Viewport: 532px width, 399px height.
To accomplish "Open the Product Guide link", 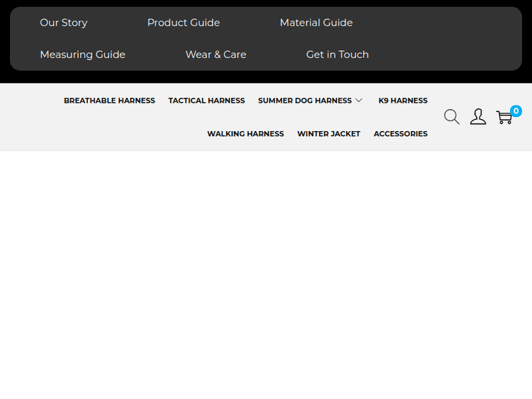I will tap(184, 23).
